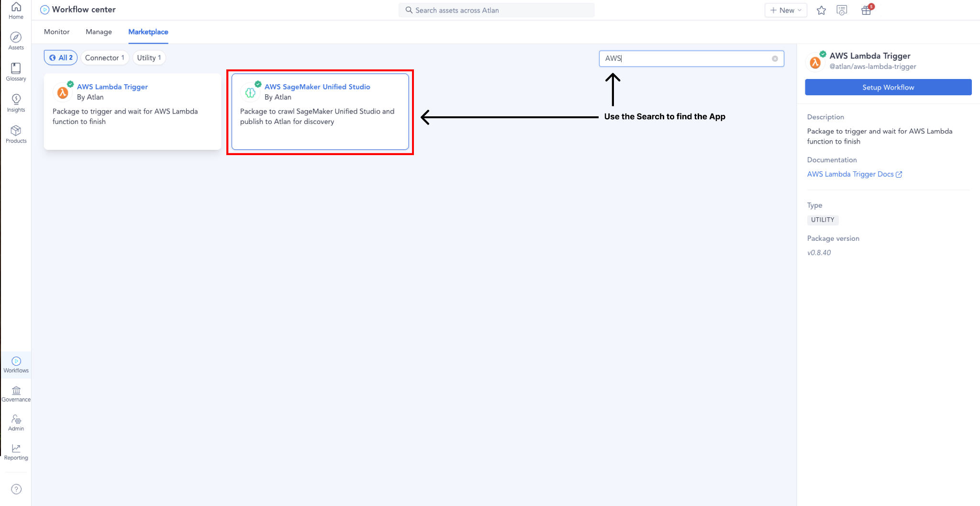This screenshot has width=980, height=506.
Task: Open Insights from the sidebar
Action: coord(16,103)
